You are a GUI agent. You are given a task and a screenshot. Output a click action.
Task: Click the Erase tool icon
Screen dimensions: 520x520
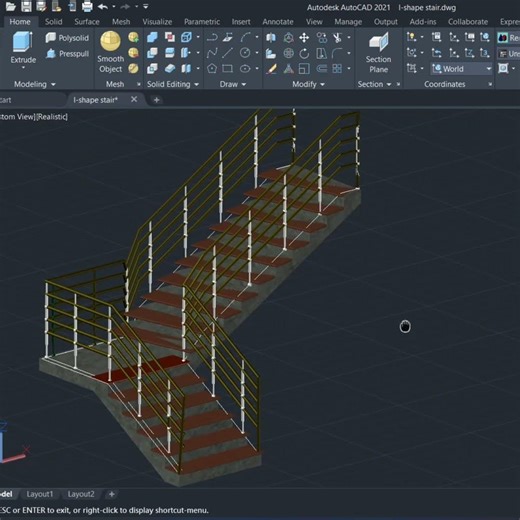coord(272,69)
